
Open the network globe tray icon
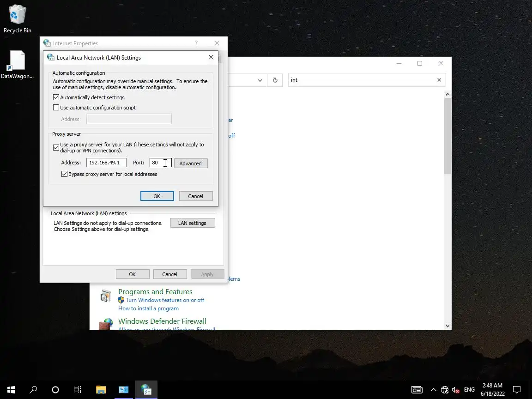[444, 390]
